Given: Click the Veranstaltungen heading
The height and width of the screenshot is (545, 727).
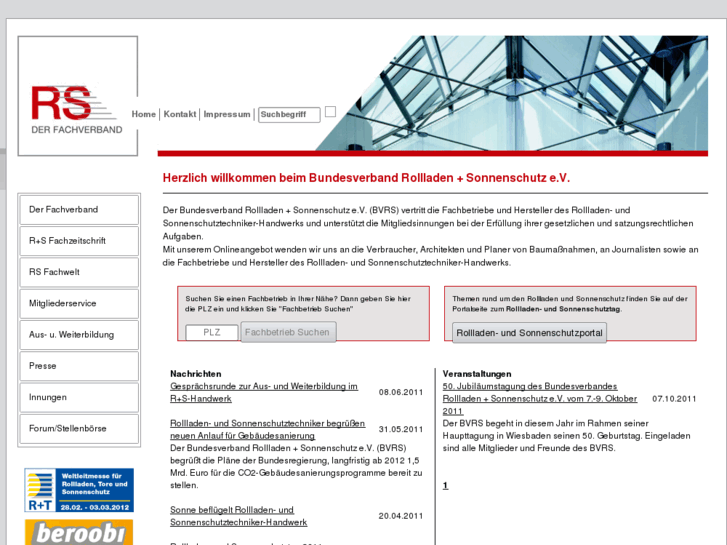Looking at the screenshot, I should [477, 374].
